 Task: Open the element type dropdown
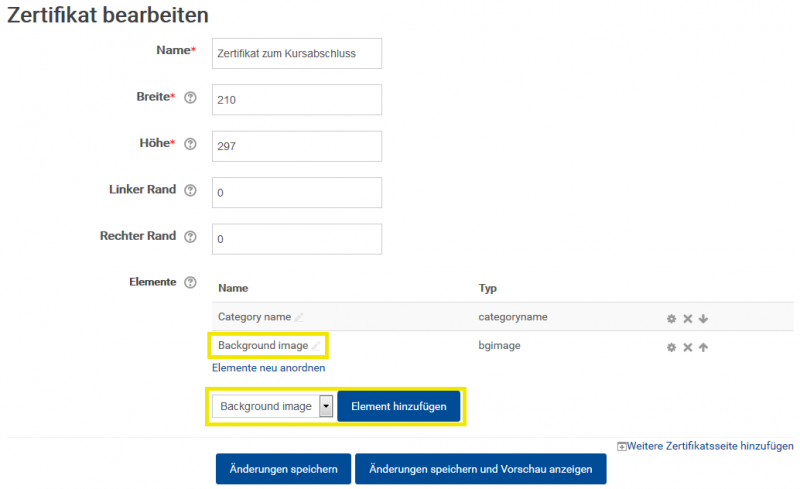pos(272,406)
